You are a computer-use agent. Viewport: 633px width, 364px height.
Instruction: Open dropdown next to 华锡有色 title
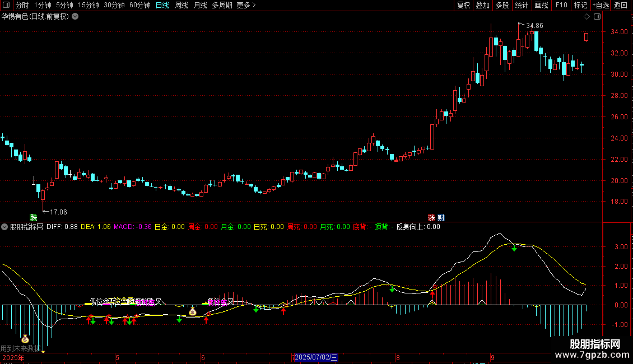(x=75, y=17)
